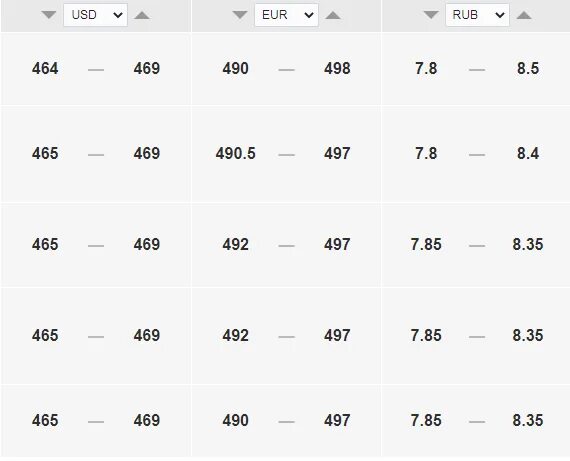Sort RUB column ascending with up arrow

(524, 15)
